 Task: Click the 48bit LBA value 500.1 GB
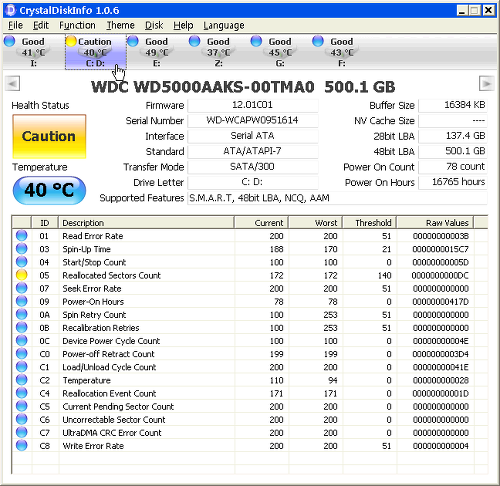[x=453, y=151]
